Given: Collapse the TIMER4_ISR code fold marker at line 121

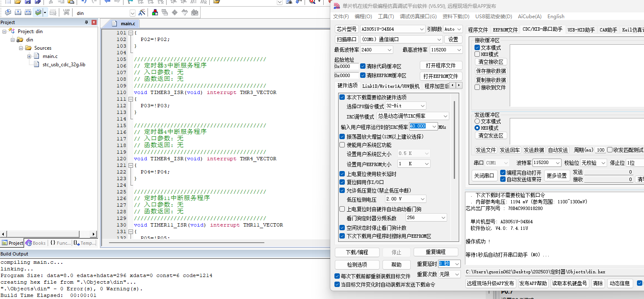Looking at the screenshot, I should click(x=130, y=165).
